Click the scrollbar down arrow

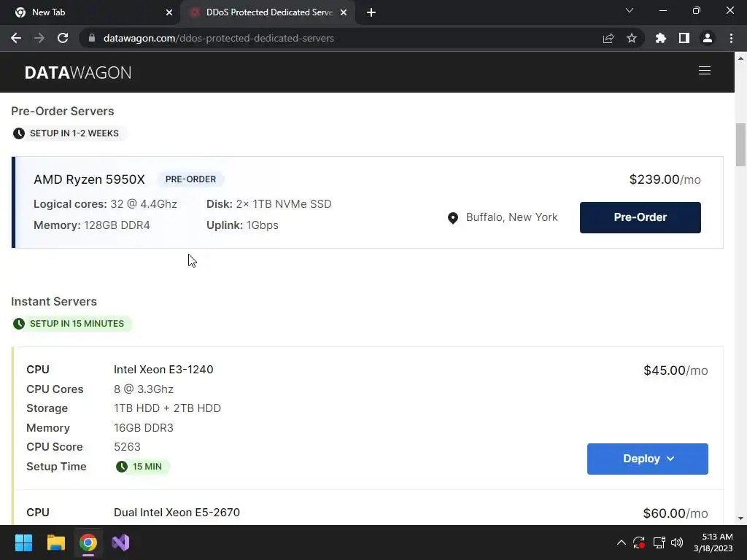click(740, 518)
